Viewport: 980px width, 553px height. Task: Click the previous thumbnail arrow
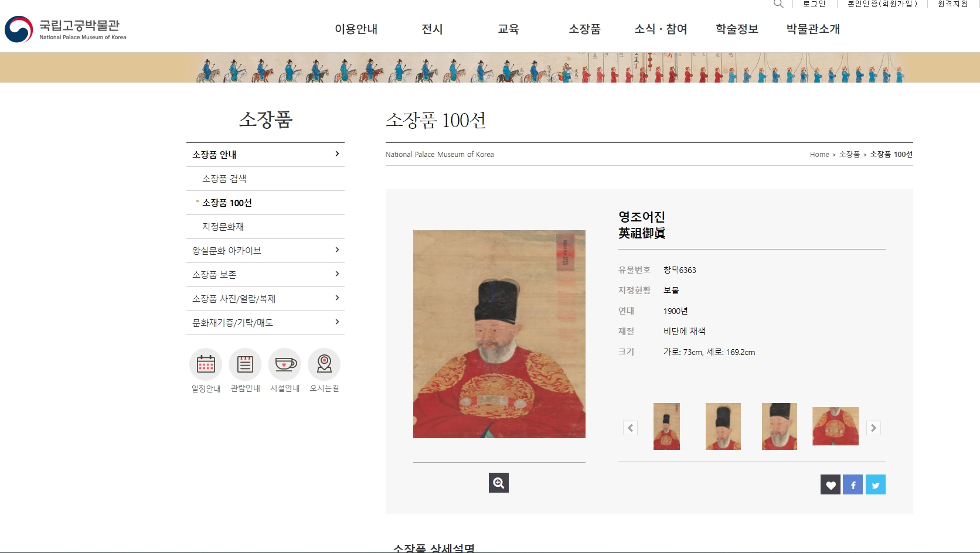pos(630,428)
